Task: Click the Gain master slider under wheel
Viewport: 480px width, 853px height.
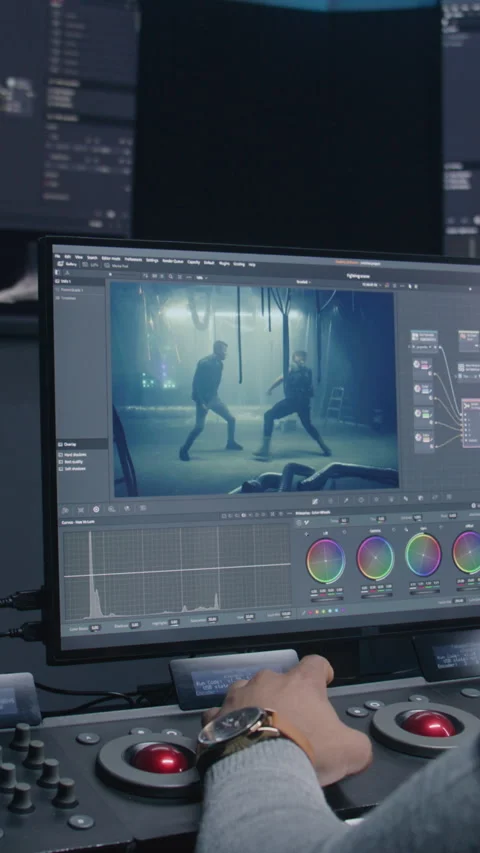Action: (424, 592)
